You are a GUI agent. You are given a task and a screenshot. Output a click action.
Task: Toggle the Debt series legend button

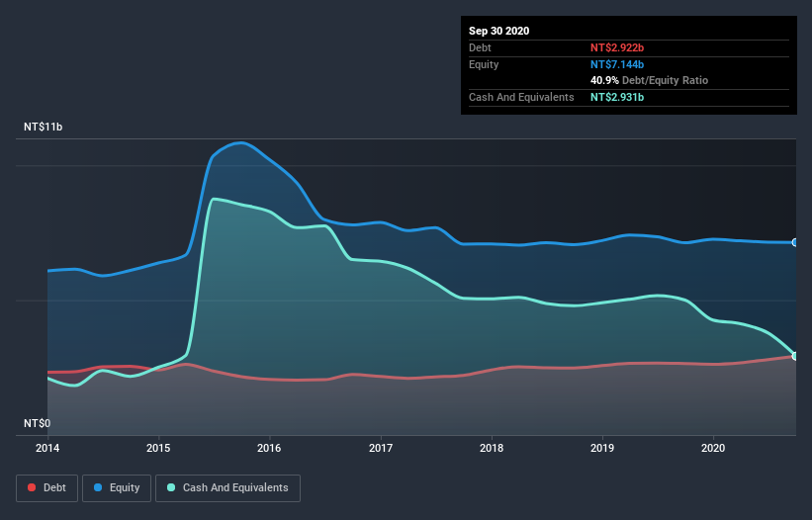46,488
